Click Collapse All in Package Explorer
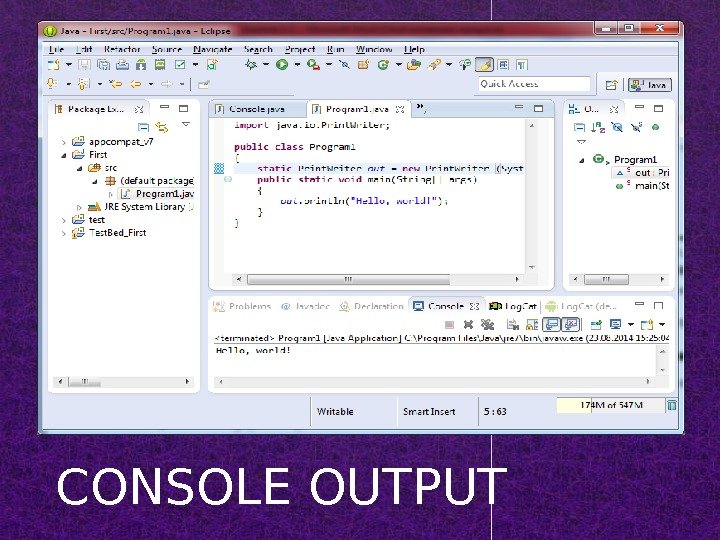 coord(143,127)
